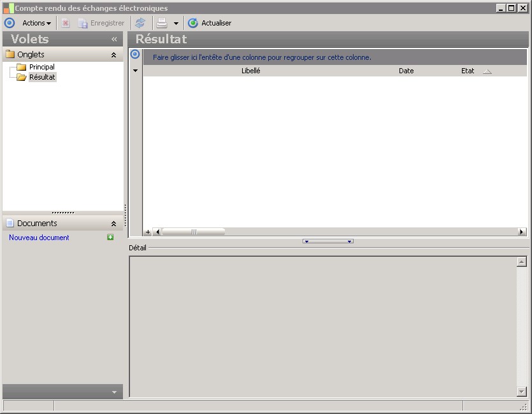Select the Résultat folder in the tree
The height and width of the screenshot is (414, 532).
pyautogui.click(x=42, y=77)
